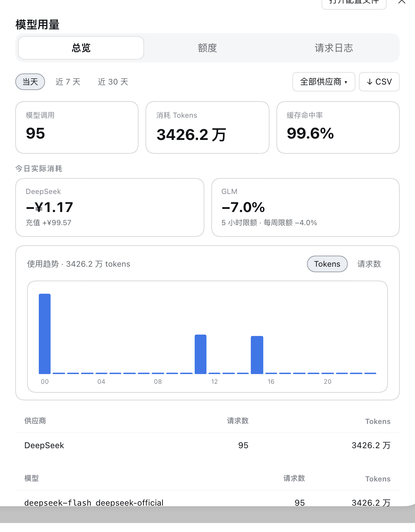Click the tall bar at hour 00
Screen dimensions: 415x532
click(x=45, y=334)
